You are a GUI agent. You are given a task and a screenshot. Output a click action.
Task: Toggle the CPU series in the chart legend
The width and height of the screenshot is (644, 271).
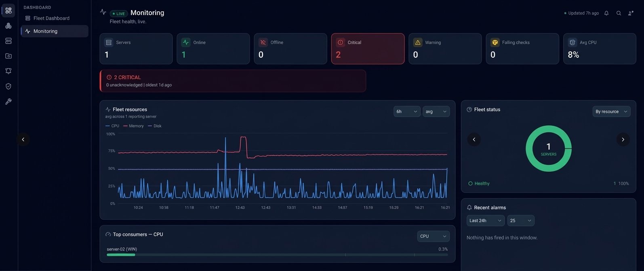112,126
